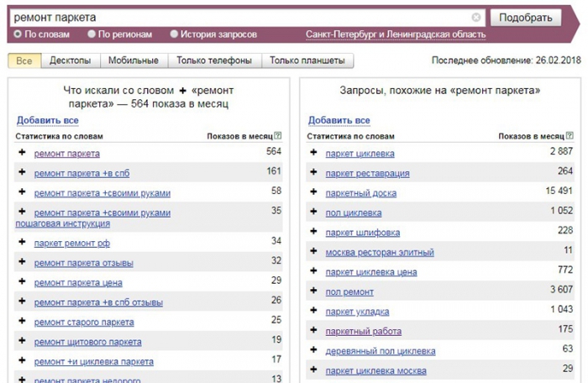
Task: Open help icon beside left 'Показов в месяц'
Action: [278, 136]
